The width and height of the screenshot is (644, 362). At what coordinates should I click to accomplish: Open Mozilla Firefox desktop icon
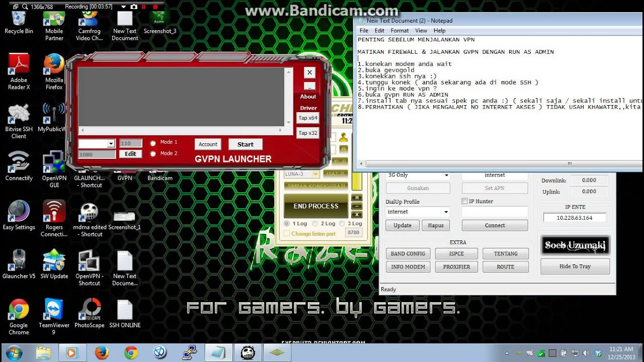click(54, 72)
